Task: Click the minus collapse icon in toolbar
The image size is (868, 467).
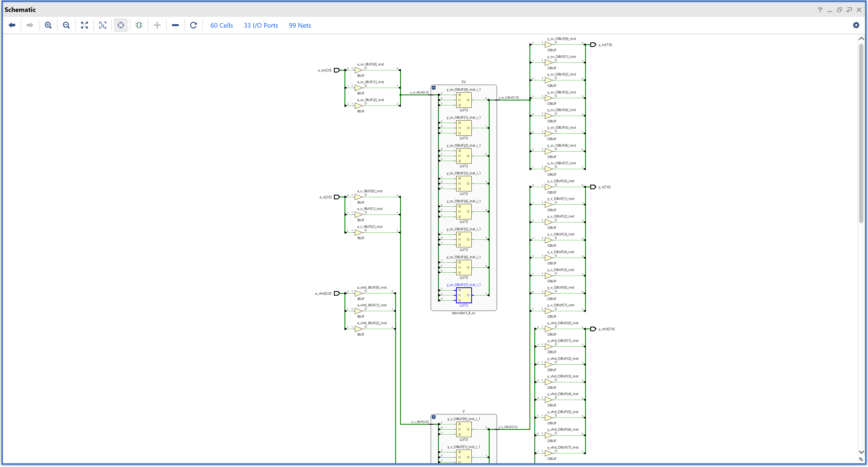Action: (175, 25)
